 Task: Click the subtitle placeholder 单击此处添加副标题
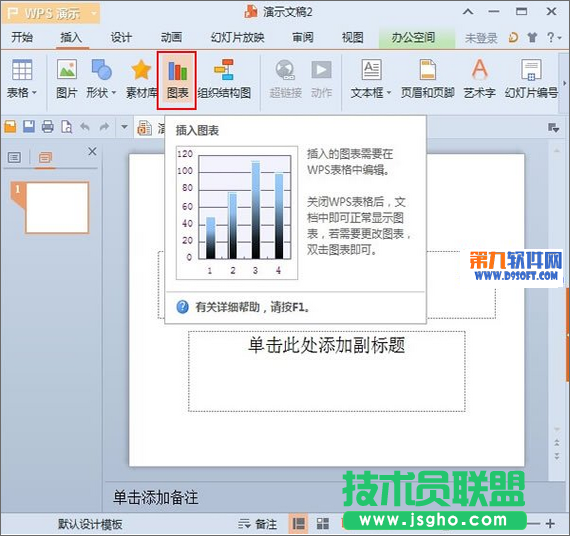(x=326, y=345)
